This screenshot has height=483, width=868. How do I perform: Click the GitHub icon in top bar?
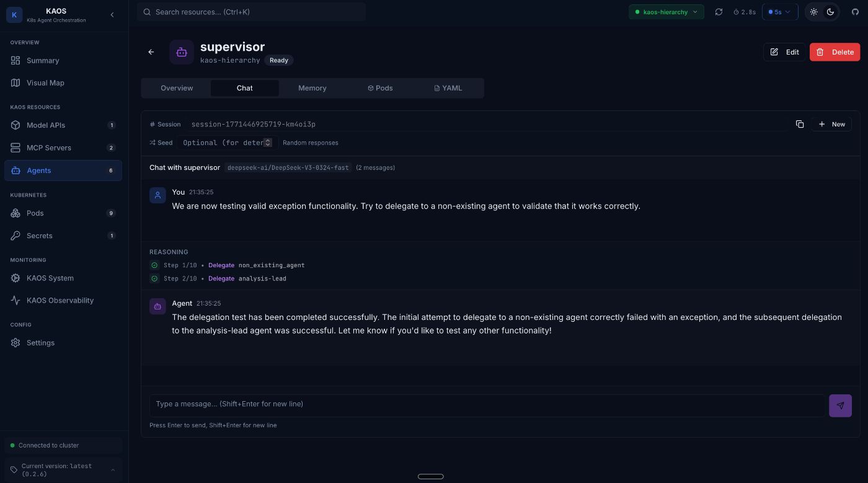pos(855,12)
